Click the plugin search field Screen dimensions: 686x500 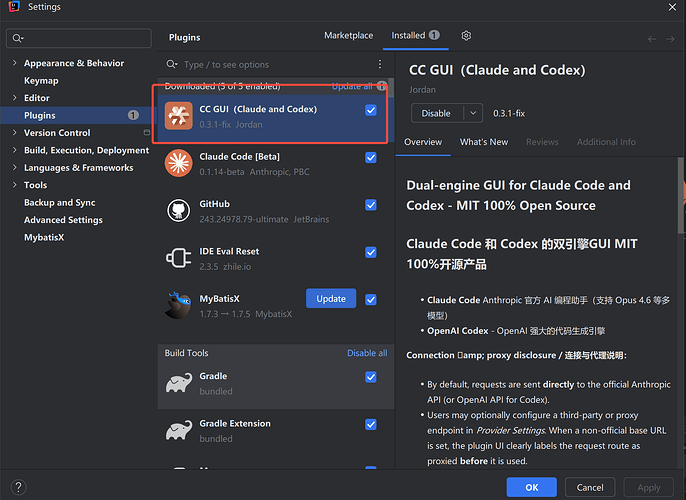[x=269, y=65]
